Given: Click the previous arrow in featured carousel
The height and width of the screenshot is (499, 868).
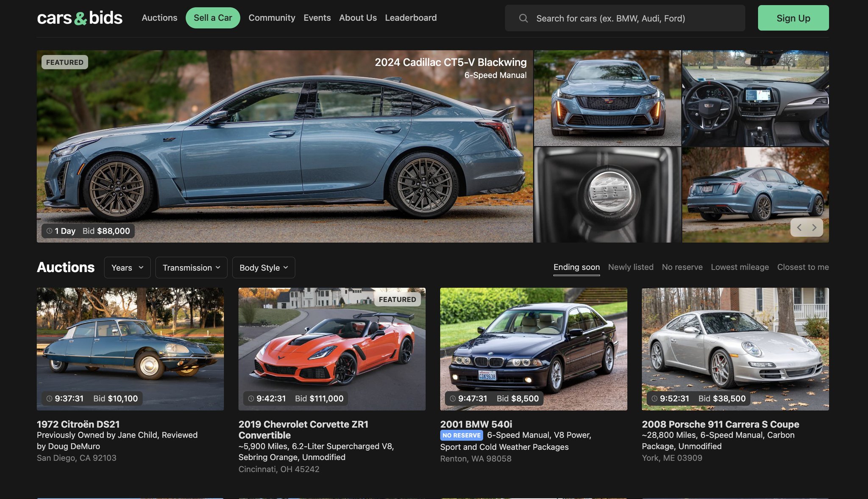Looking at the screenshot, I should (x=799, y=228).
